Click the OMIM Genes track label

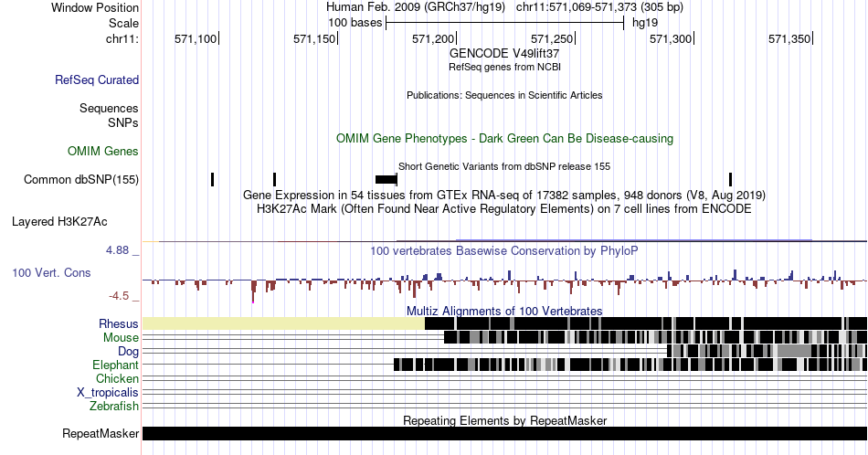[103, 151]
